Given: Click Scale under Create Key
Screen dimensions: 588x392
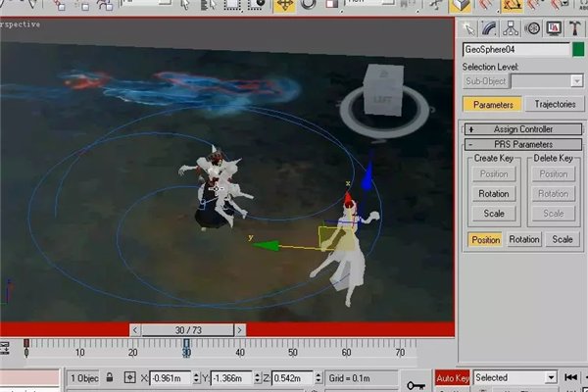Looking at the screenshot, I should click(494, 214).
